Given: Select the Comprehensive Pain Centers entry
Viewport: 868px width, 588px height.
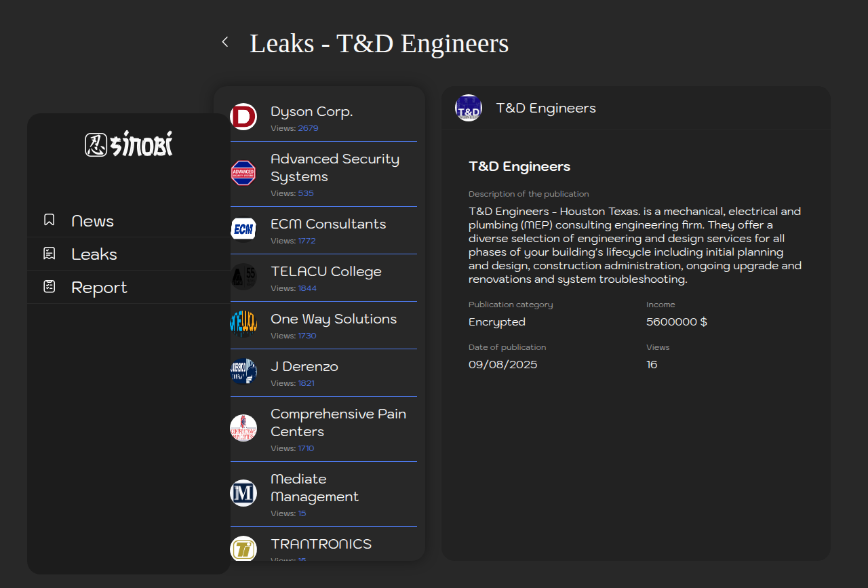Looking at the screenshot, I should (x=338, y=423).
